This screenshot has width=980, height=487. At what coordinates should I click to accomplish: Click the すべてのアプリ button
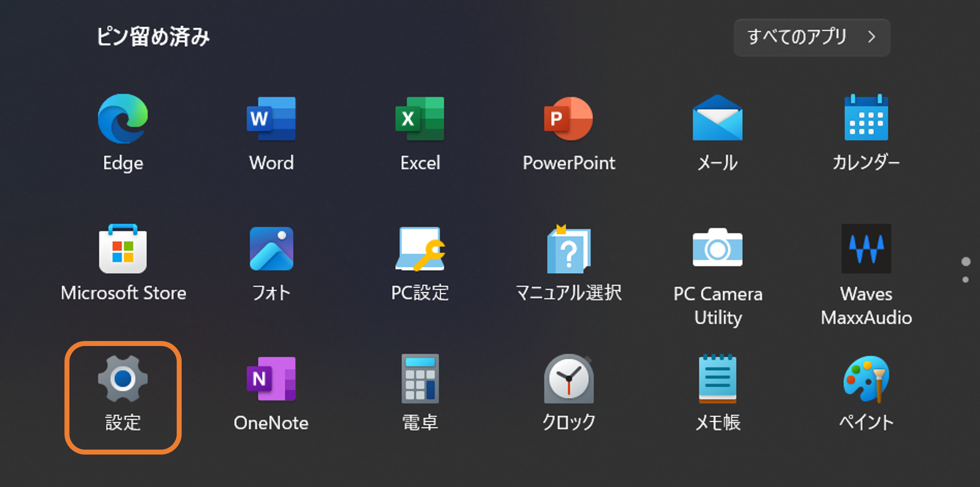point(812,37)
